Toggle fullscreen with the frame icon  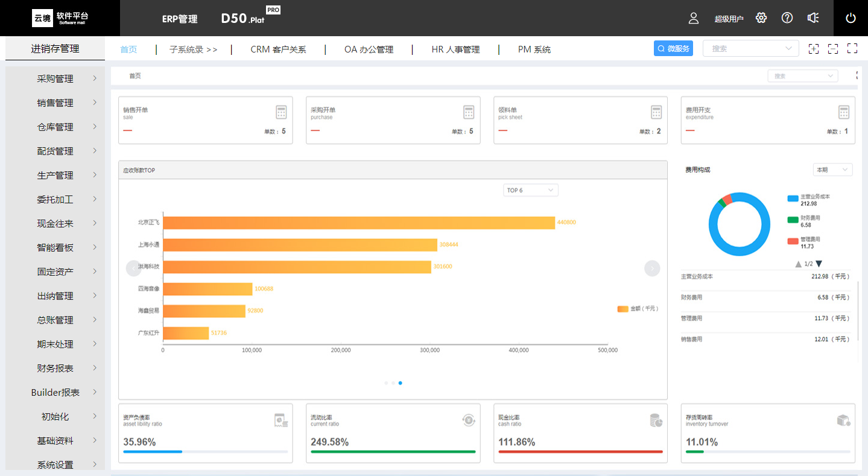(x=852, y=49)
